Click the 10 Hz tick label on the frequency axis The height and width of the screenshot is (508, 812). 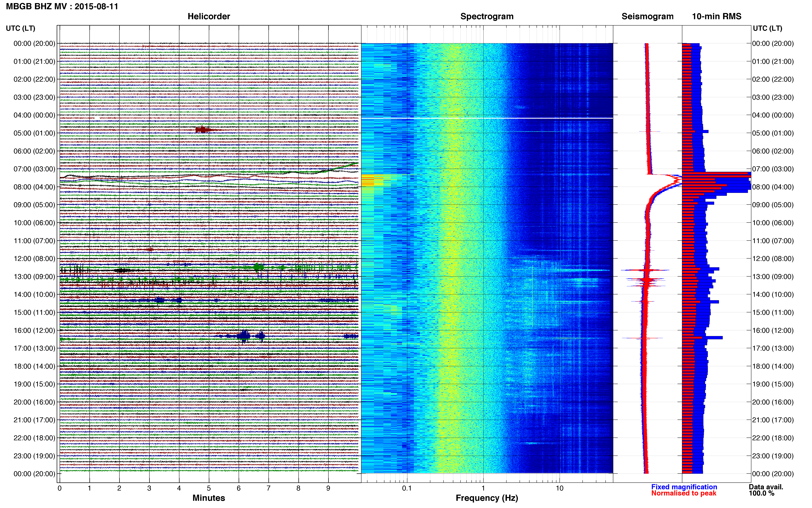559,488
